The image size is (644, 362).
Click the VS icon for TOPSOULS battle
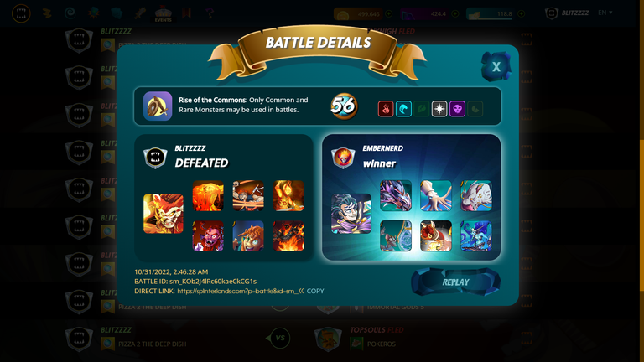pos(280,338)
